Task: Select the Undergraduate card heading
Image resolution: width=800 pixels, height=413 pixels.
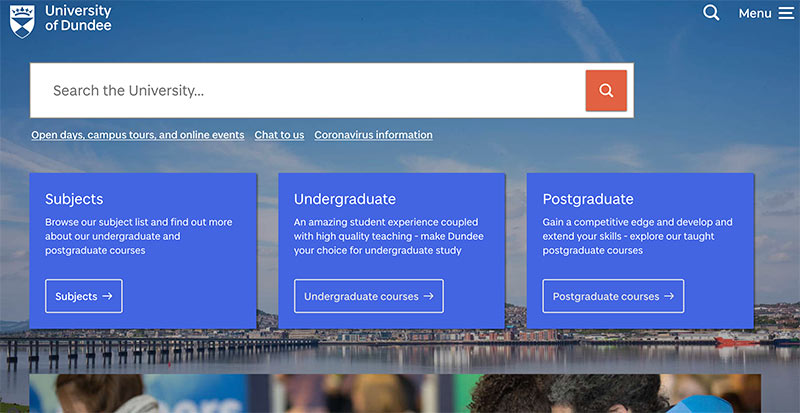Action: click(345, 199)
